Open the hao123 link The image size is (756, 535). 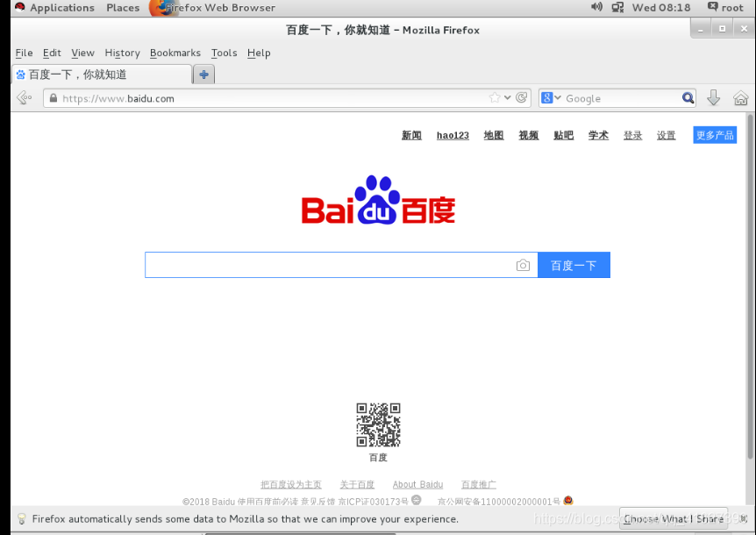(453, 135)
